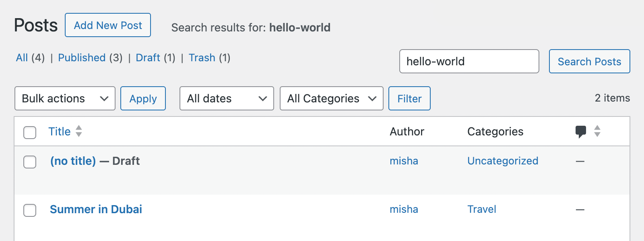644x241 pixels.
Task: Click the Add New Post button
Action: point(107,25)
